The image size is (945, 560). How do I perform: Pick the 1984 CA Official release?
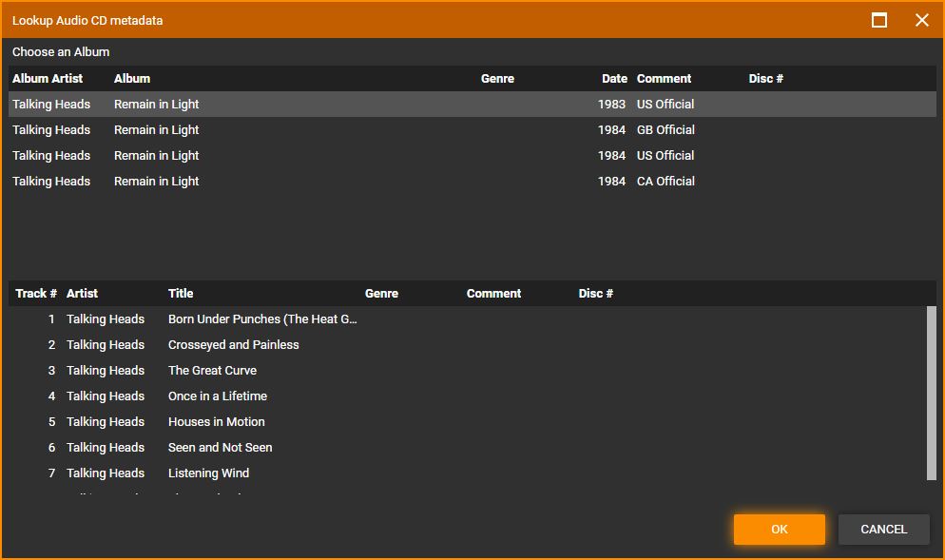coord(380,182)
